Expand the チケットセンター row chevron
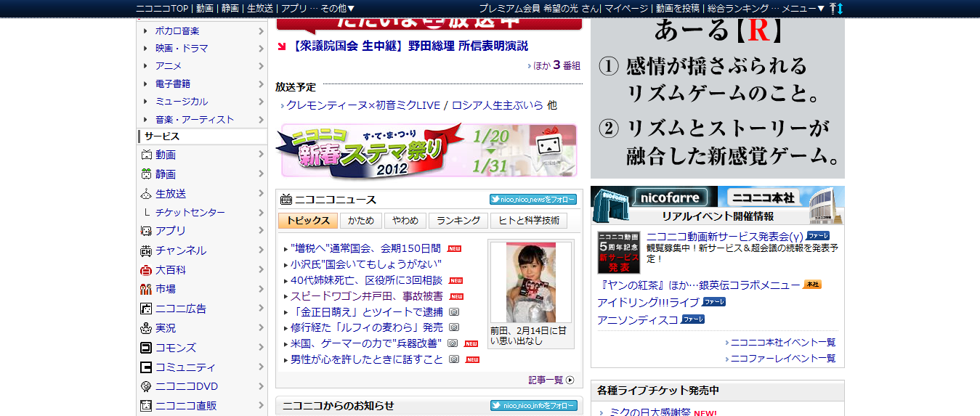The height and width of the screenshot is (416, 980). click(261, 213)
